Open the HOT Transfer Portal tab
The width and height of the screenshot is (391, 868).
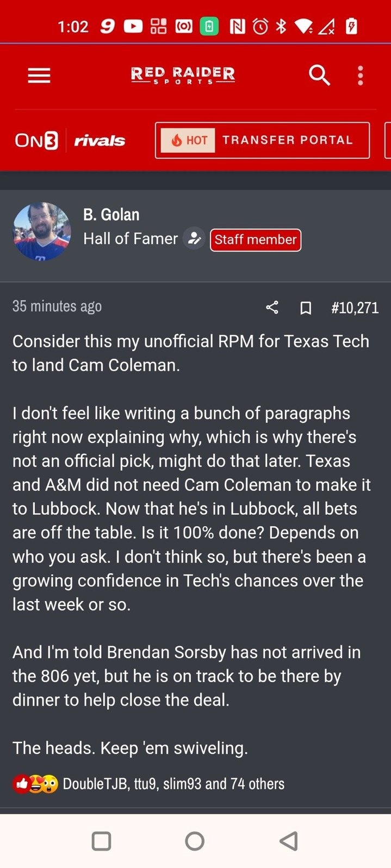(x=262, y=140)
